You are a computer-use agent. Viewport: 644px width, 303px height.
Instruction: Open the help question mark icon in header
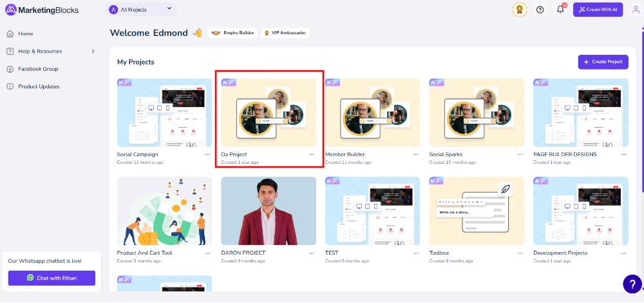pyautogui.click(x=540, y=10)
